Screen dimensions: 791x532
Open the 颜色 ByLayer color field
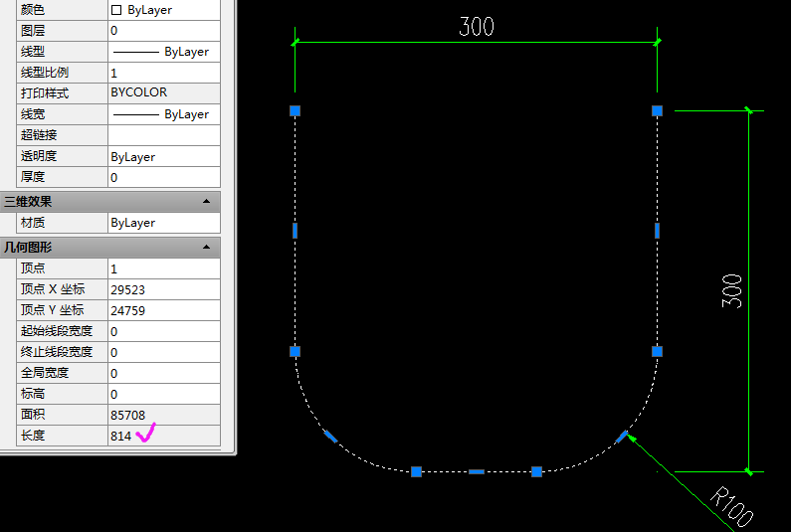[164, 10]
